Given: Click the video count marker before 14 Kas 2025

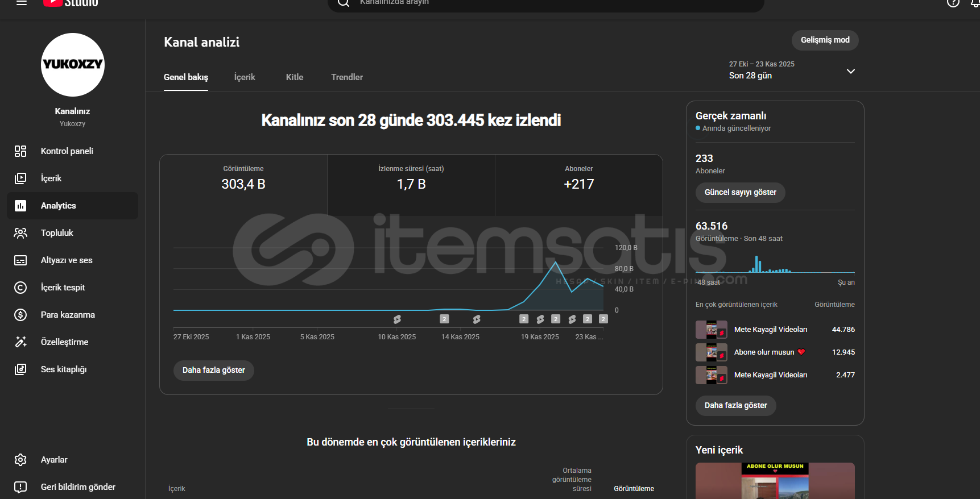Looking at the screenshot, I should click(445, 319).
